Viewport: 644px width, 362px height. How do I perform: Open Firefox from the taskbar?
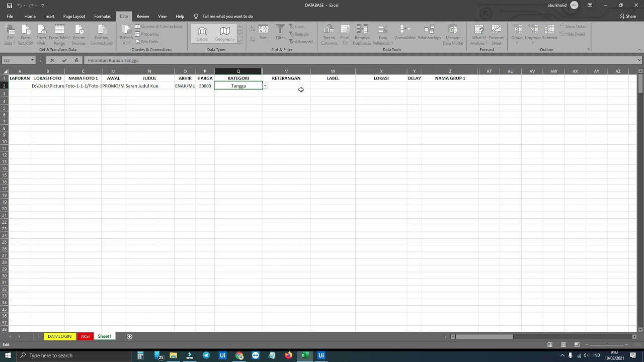288,355
